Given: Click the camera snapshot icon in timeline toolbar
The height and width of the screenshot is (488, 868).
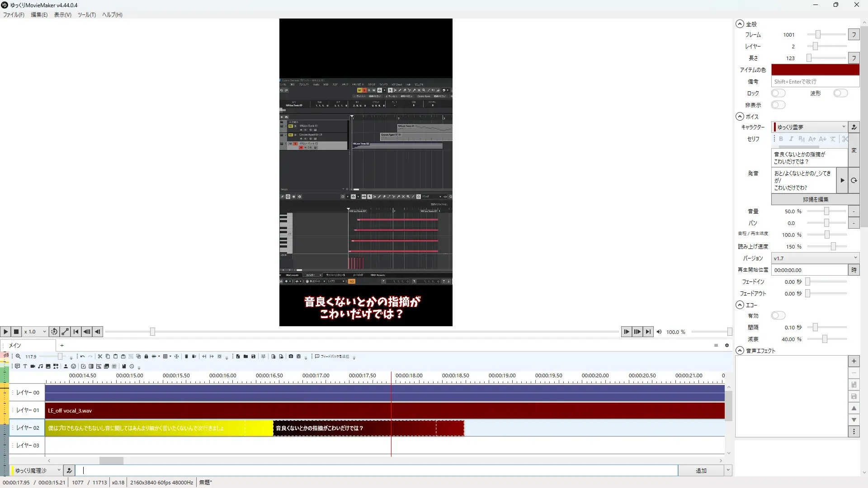Looking at the screenshot, I should (291, 357).
